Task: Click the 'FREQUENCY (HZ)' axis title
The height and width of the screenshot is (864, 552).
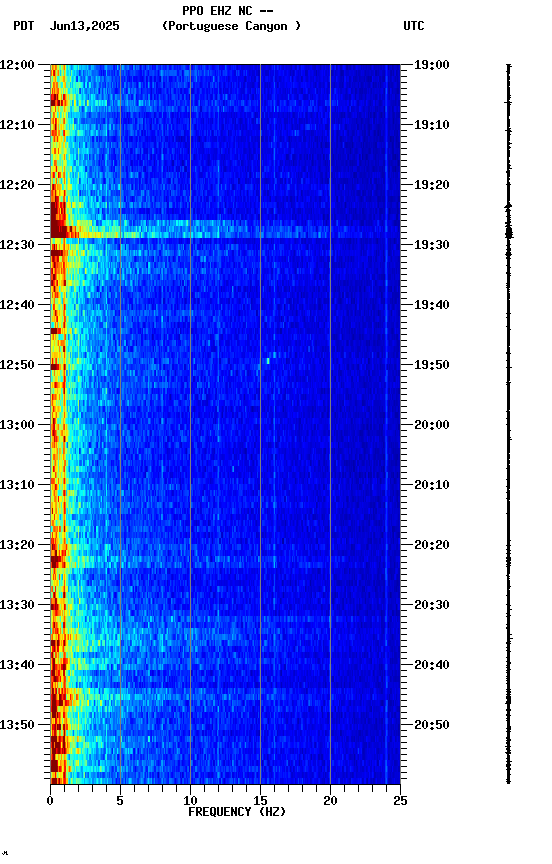Action: point(237,812)
